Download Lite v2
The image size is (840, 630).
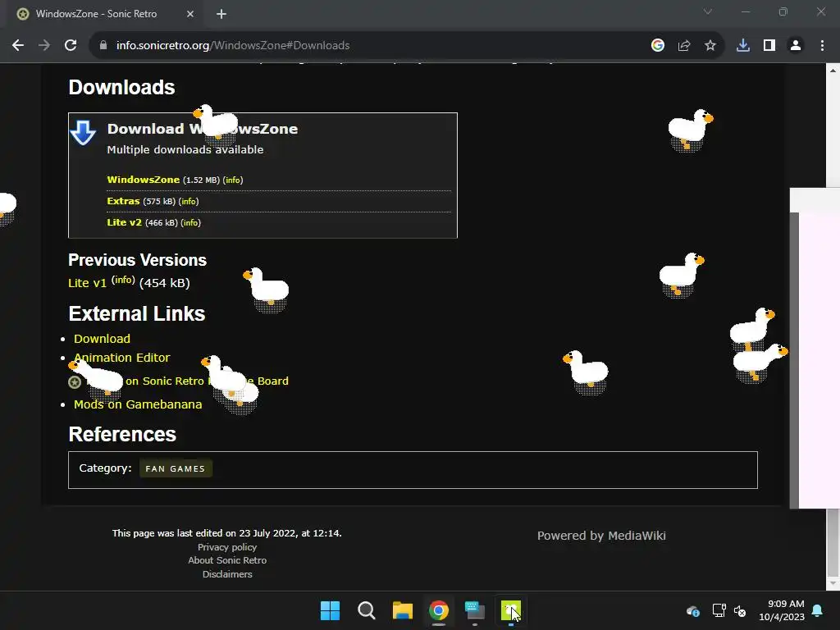(x=125, y=221)
